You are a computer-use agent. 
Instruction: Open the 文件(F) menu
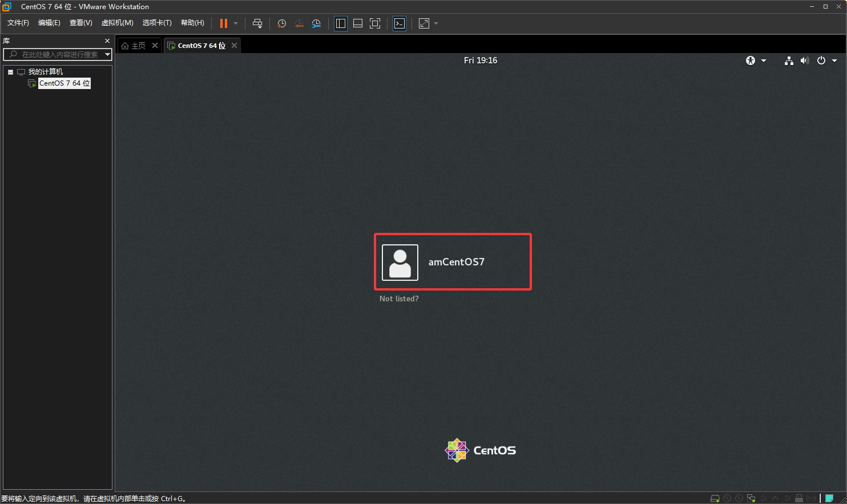pos(18,23)
